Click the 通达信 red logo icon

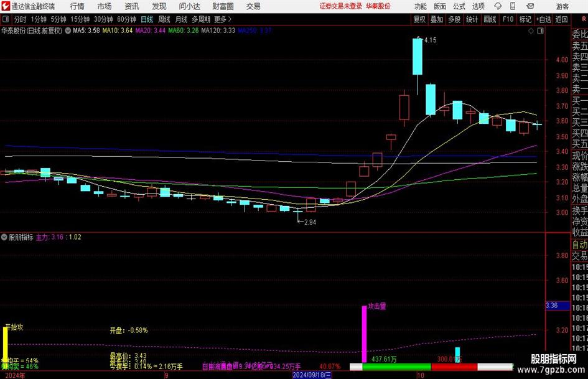(6, 6)
